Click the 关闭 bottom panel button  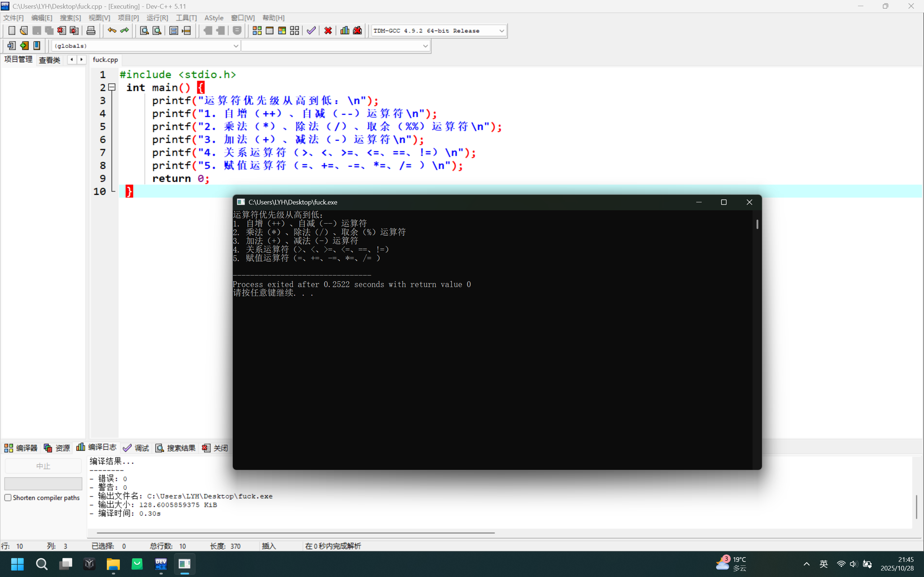[x=215, y=448]
